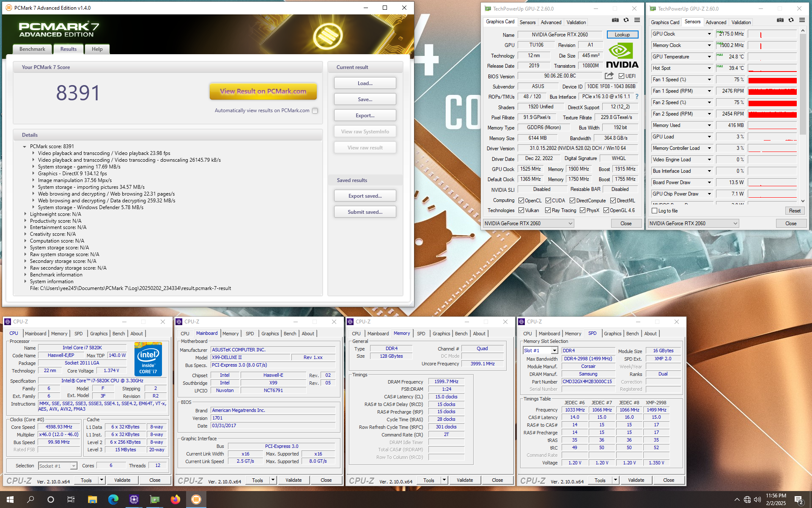Screen dimensions: 812x508
Task: Enable Automatically view results on PCMark.com
Action: pyautogui.click(x=315, y=110)
